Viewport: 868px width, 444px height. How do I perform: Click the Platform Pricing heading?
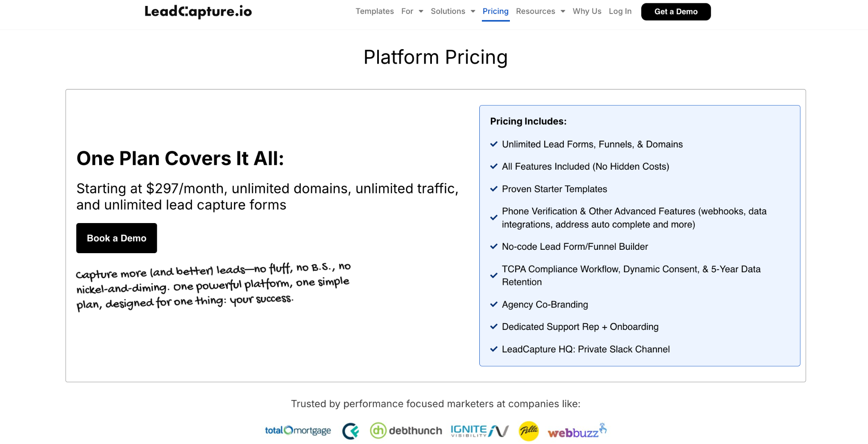coord(435,57)
